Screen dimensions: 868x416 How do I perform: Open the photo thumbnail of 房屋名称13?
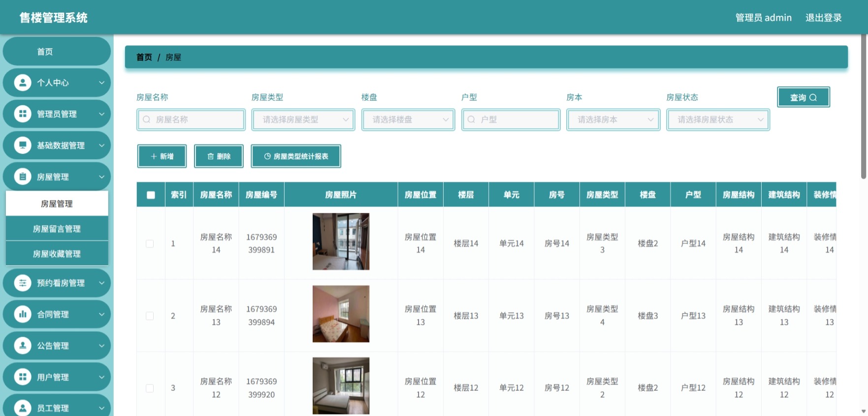coord(341,314)
